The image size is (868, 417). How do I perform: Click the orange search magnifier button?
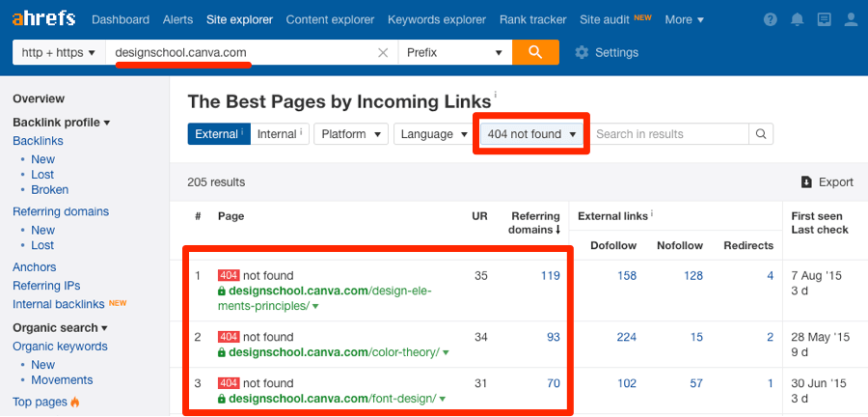(535, 53)
